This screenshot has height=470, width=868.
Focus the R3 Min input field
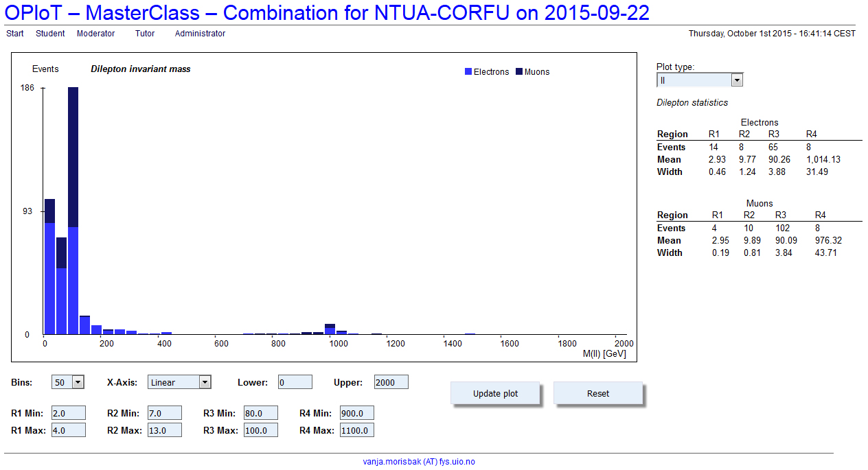(261, 412)
